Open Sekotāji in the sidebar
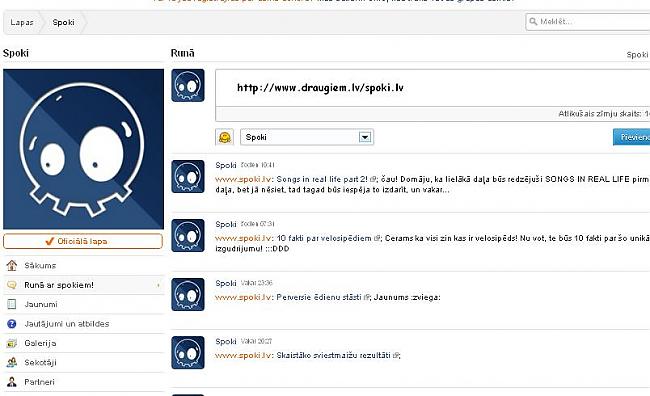Viewport: 650px width, 396px height. 83,362
